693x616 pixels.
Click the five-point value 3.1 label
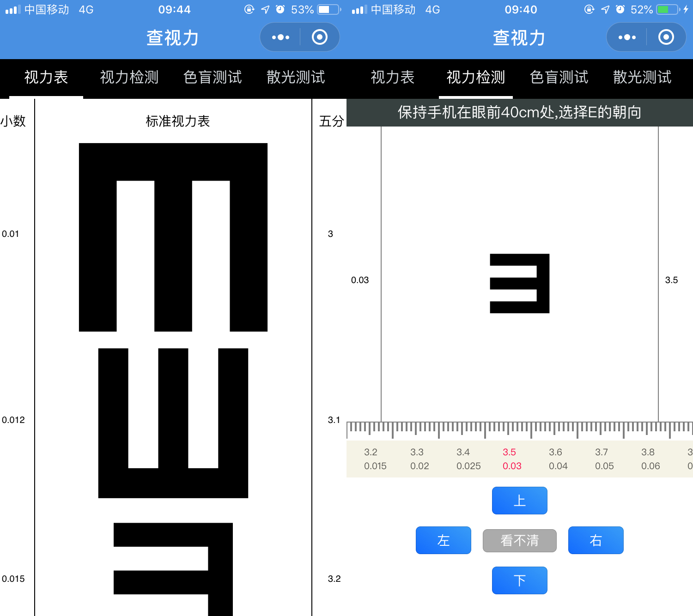tap(334, 420)
